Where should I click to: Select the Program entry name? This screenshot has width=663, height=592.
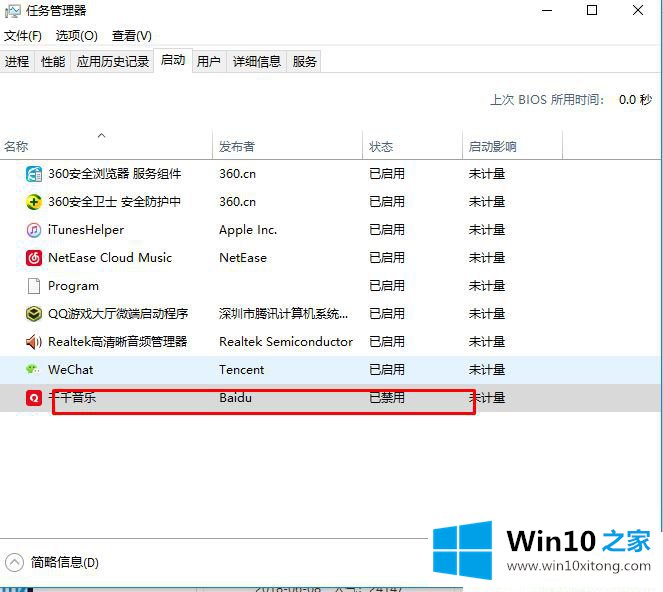click(x=74, y=286)
